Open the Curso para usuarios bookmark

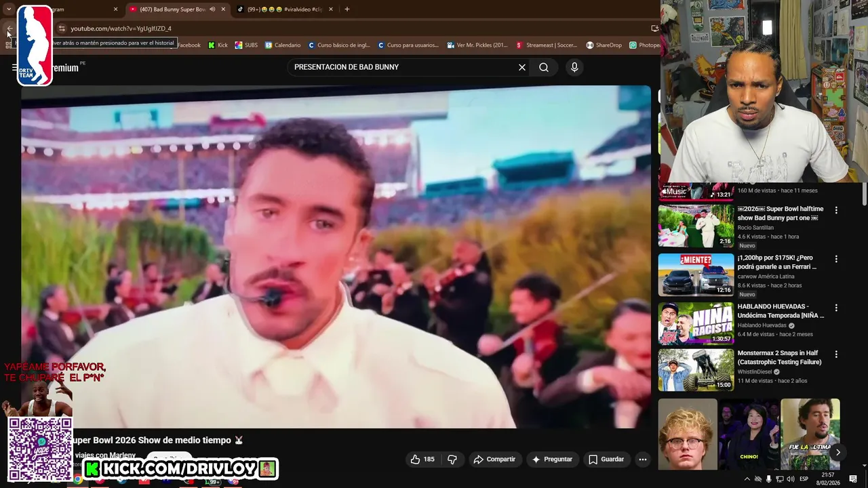[x=408, y=45]
